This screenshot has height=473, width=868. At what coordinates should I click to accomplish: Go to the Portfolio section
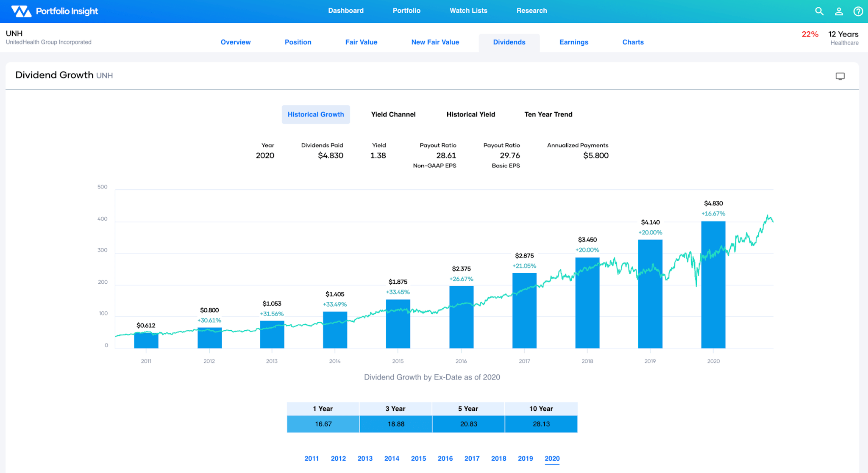pyautogui.click(x=406, y=11)
